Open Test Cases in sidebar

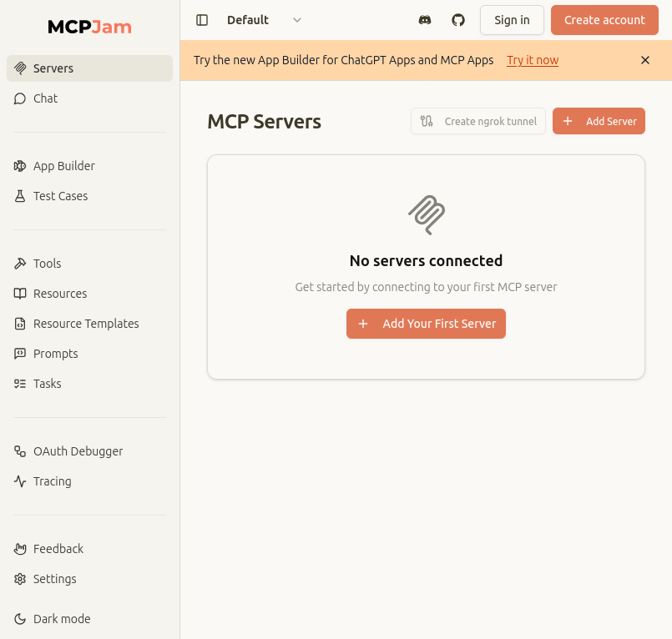89,196
